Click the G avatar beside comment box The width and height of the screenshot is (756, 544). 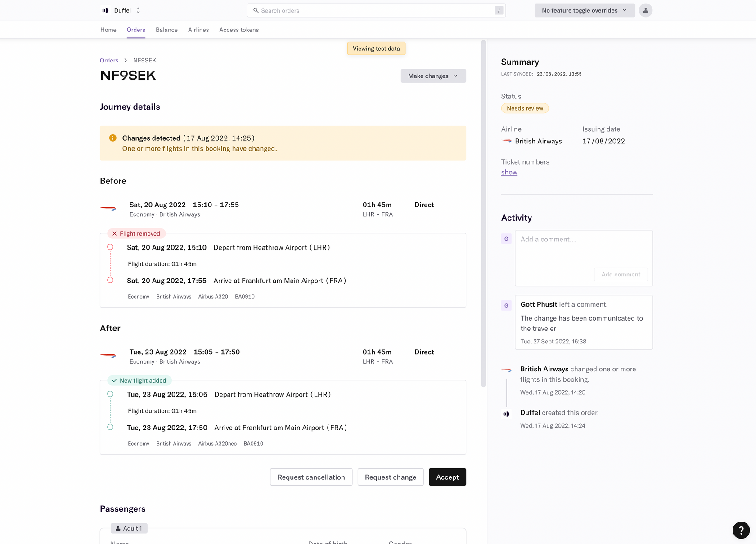click(506, 239)
